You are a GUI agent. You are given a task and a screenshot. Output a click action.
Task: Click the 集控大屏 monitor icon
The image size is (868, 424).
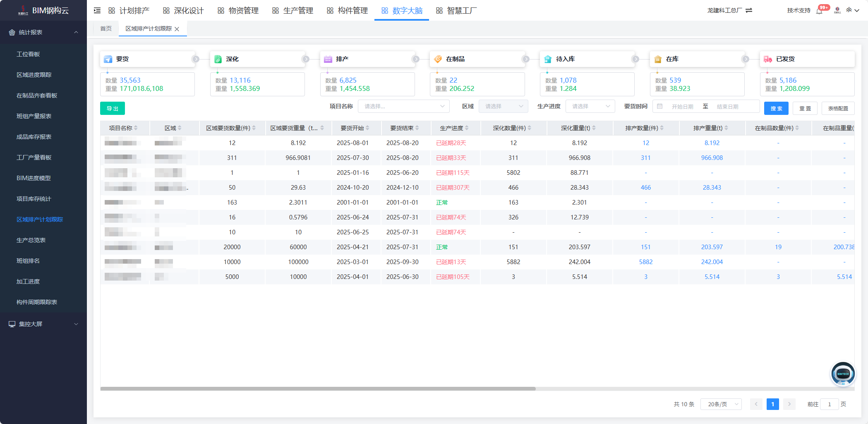click(x=12, y=324)
